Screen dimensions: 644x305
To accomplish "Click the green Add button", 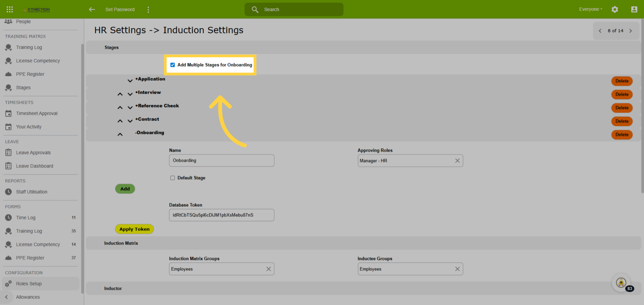I will click(125, 189).
